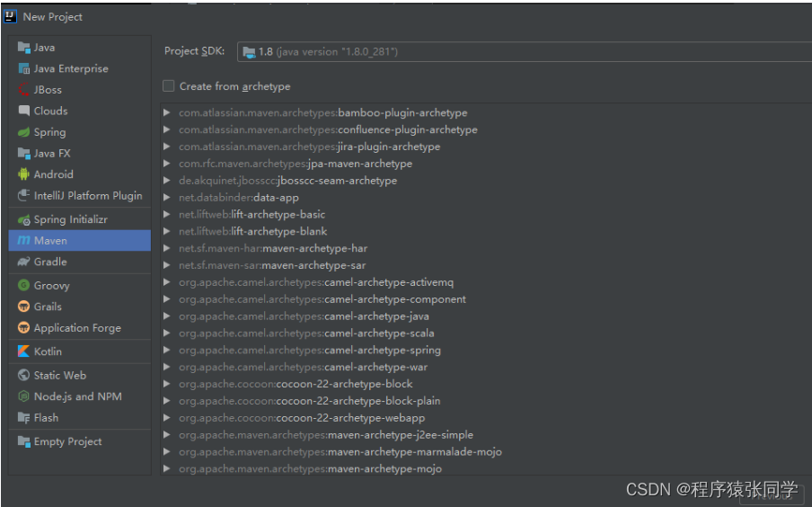Image resolution: width=812 pixels, height=507 pixels.
Task: Select the Maven project type
Action: click(x=80, y=241)
